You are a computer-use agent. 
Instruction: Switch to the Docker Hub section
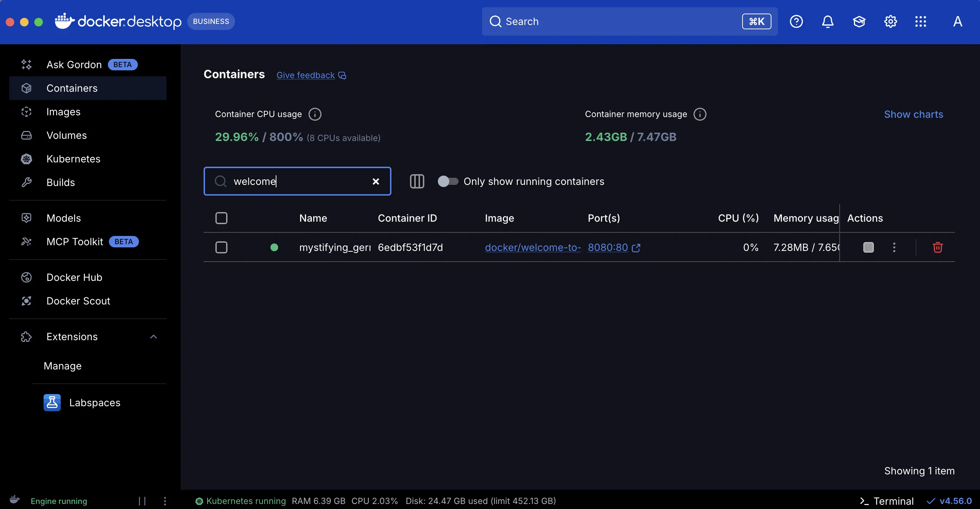(x=74, y=277)
